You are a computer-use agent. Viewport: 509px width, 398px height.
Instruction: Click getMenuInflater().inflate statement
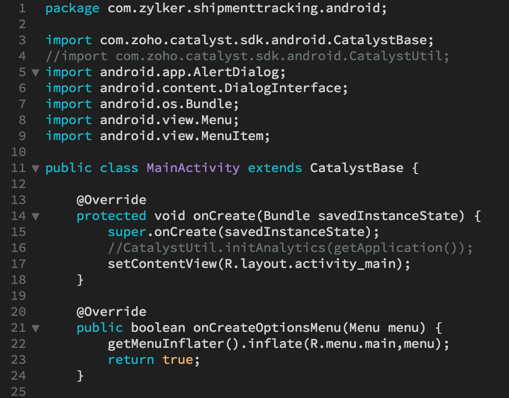(278, 344)
